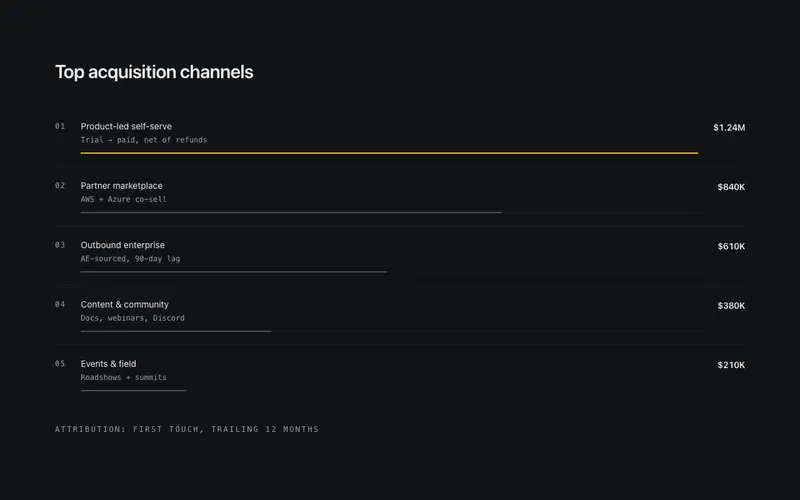Click the AWS + Azure co-sell subtitle

point(123,199)
